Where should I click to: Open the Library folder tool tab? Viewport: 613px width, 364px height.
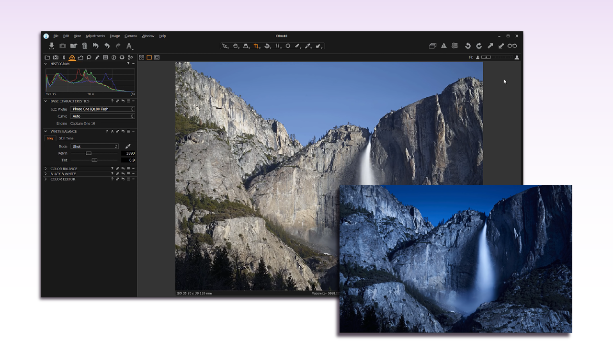(47, 57)
